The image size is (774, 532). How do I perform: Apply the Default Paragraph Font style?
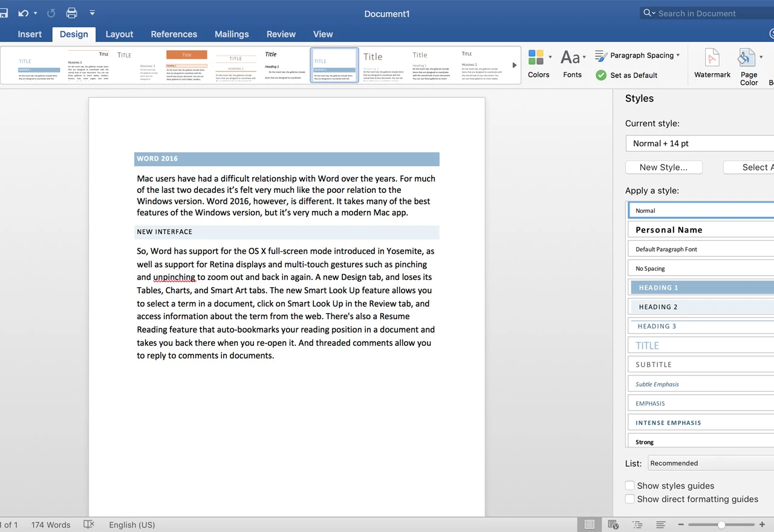tap(701, 249)
